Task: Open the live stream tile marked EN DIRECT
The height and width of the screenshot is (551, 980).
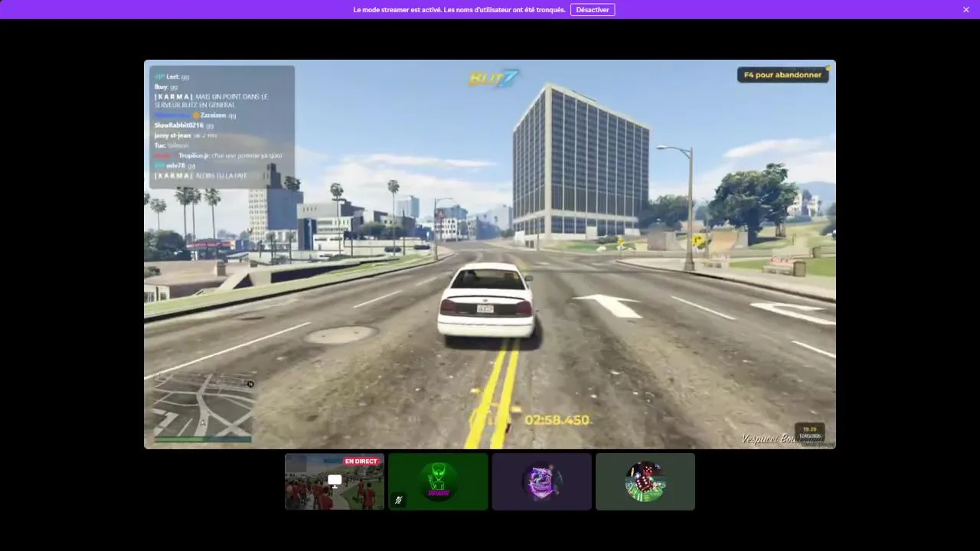Action: tap(335, 481)
